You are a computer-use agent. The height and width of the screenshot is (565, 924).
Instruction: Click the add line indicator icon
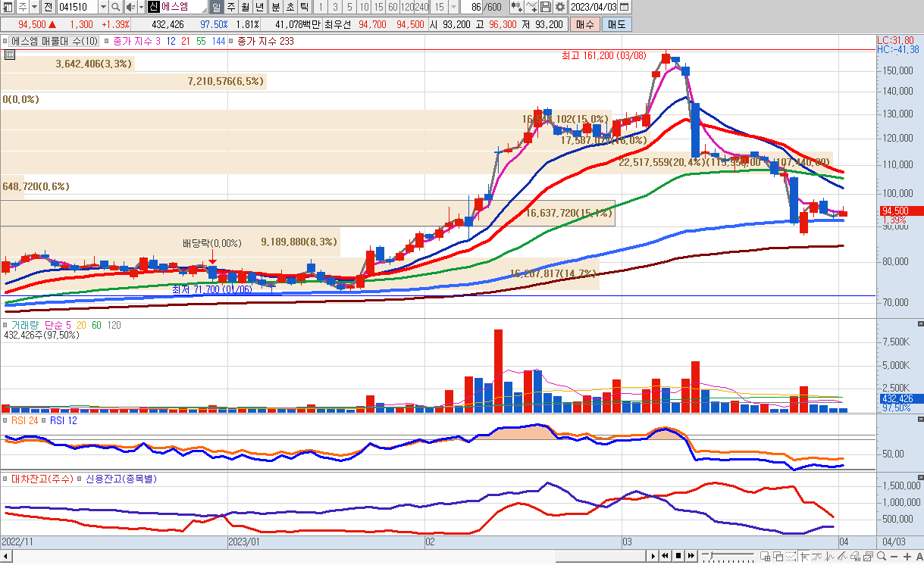click(x=531, y=7)
